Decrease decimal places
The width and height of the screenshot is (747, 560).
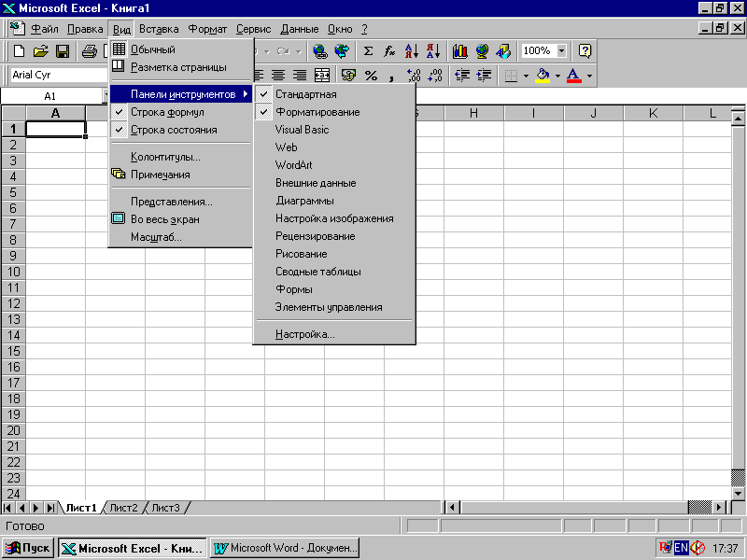click(435, 76)
